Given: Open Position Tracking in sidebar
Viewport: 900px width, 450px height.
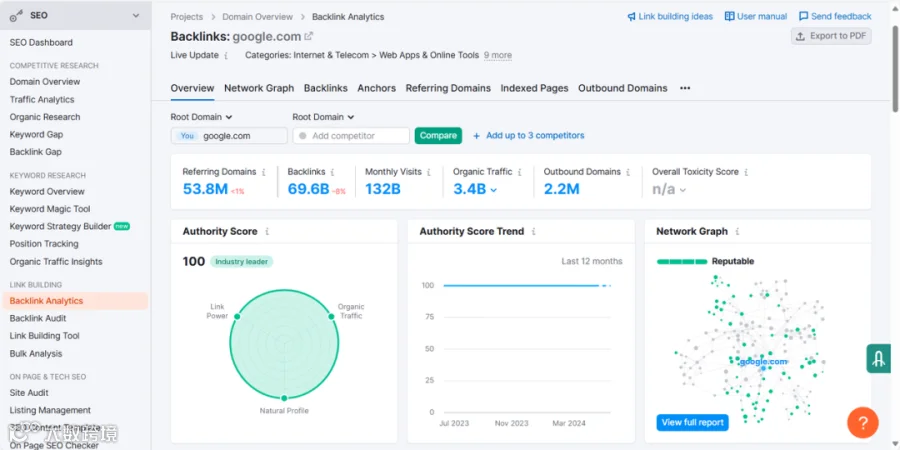Looking at the screenshot, I should point(44,244).
